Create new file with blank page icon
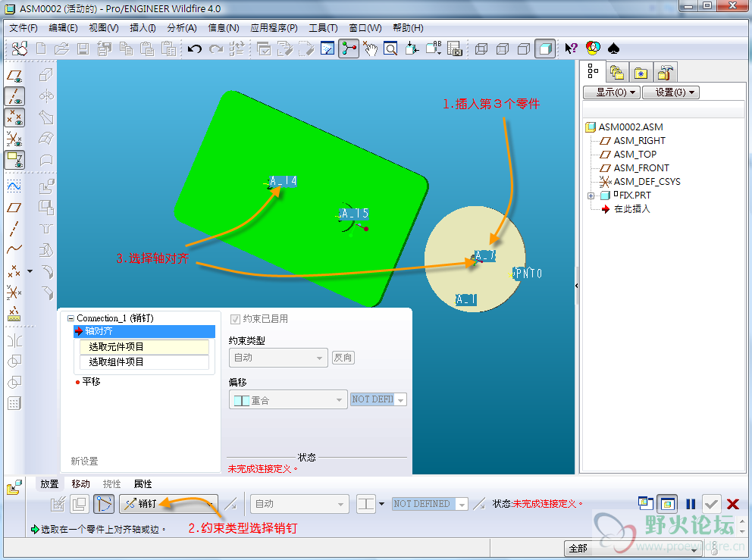Screen dimensions: 752x560 (41, 48)
